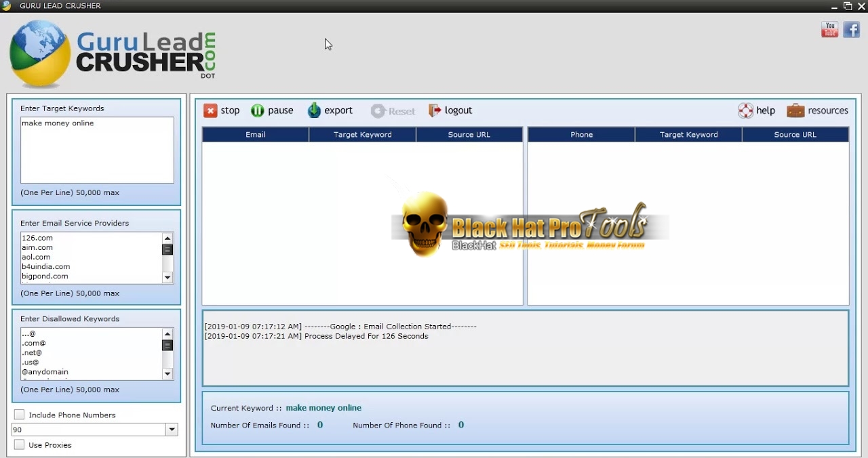Viewport: 868px width, 458px height.
Task: Maximize the Guru Lead Crusher window
Action: [848, 6]
